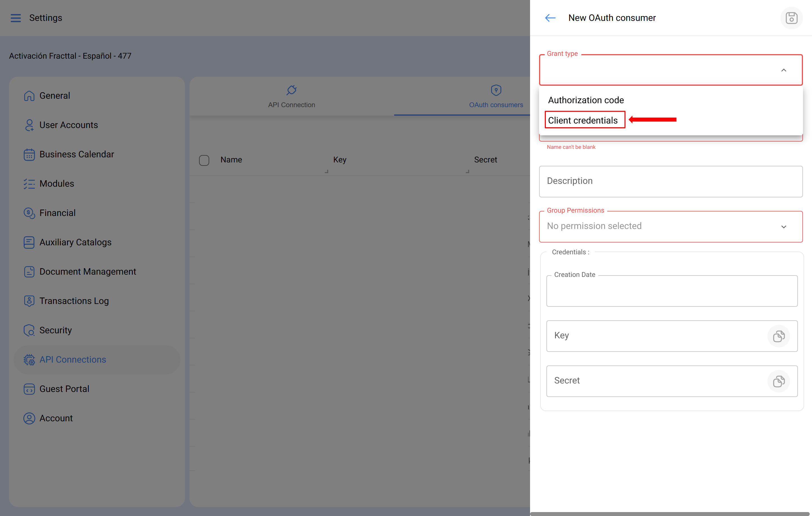Viewport: 812px width, 516px height.
Task: Switch to the API Connection tab
Action: coord(291,96)
